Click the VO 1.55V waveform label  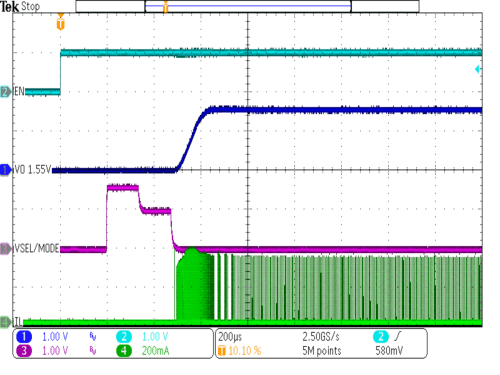pyautogui.click(x=32, y=170)
